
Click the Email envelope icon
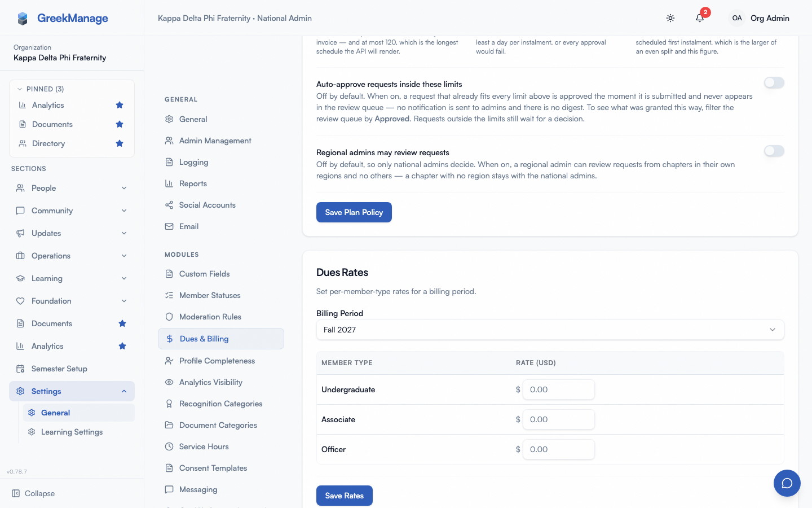(x=169, y=226)
